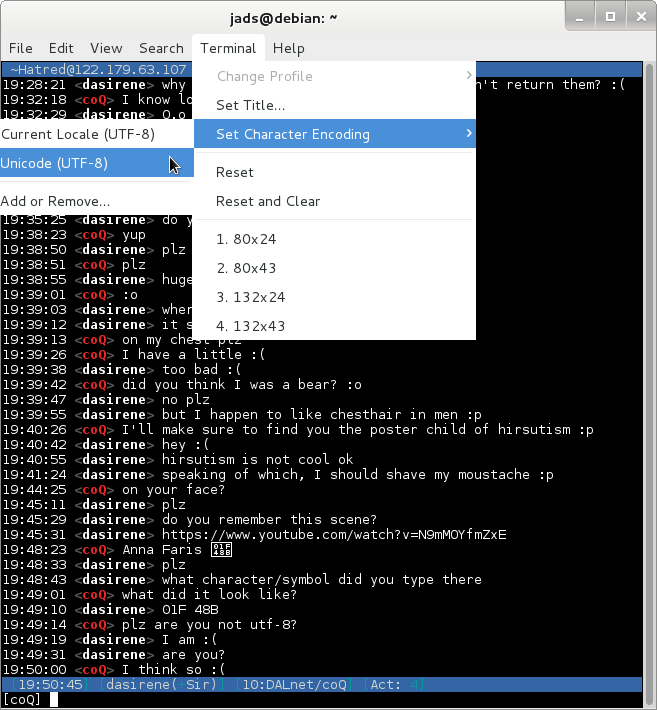Click the message 'hirsutism is not cool ok'

257,460
